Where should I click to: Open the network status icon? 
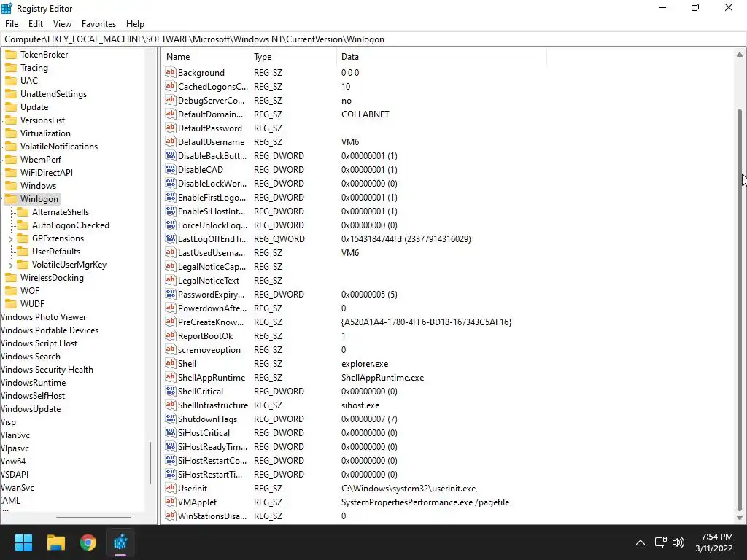pos(660,542)
